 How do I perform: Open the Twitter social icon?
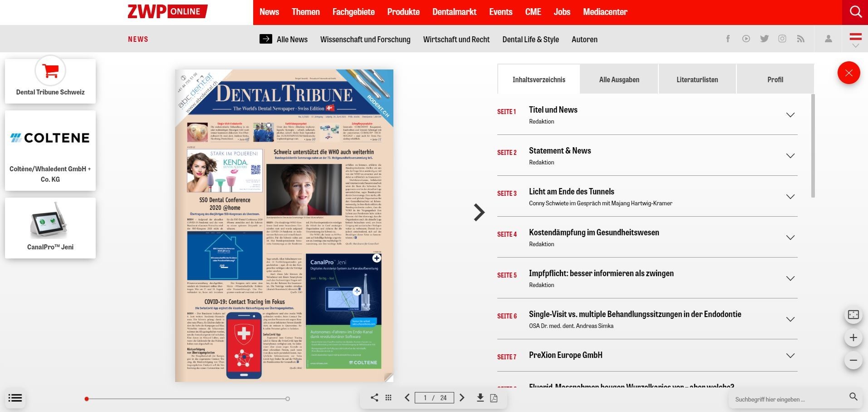[x=765, y=39]
